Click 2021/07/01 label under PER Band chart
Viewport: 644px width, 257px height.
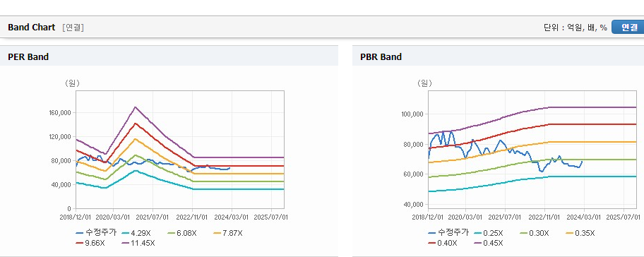(153, 217)
